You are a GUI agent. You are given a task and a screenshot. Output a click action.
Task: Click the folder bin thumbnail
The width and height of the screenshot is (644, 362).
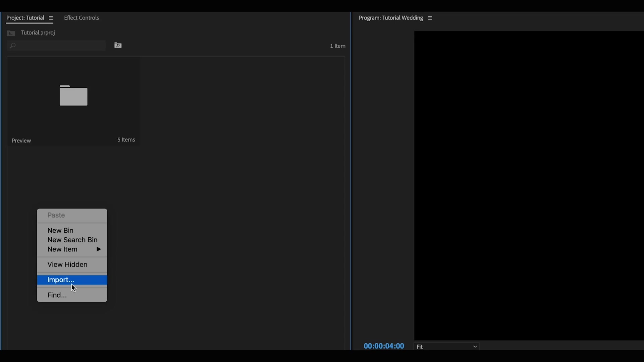pyautogui.click(x=73, y=95)
